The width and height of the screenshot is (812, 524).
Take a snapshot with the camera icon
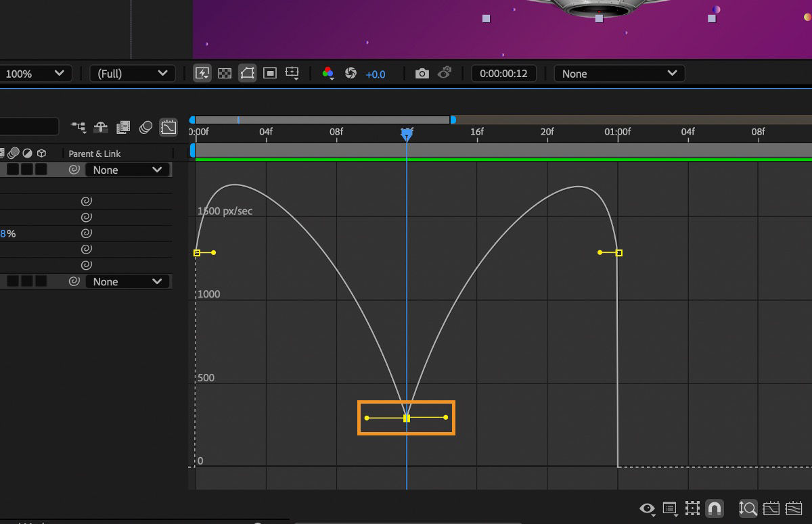tap(422, 74)
